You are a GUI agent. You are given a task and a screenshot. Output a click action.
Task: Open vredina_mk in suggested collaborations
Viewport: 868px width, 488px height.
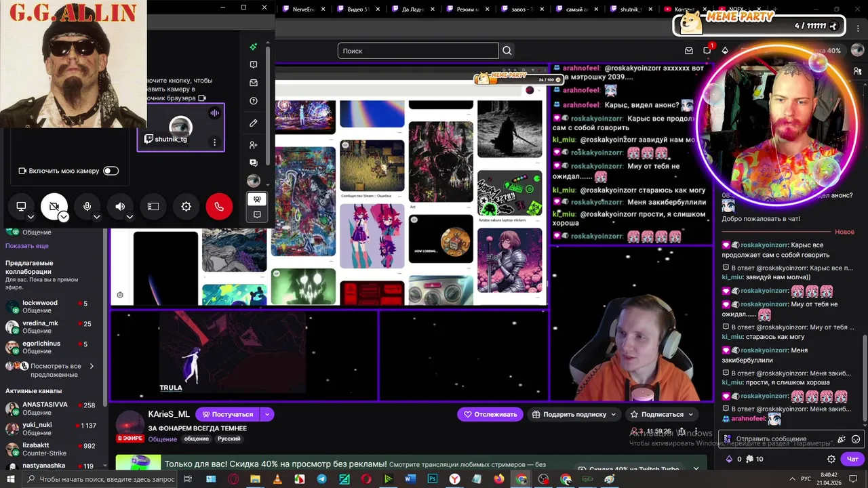click(52, 327)
